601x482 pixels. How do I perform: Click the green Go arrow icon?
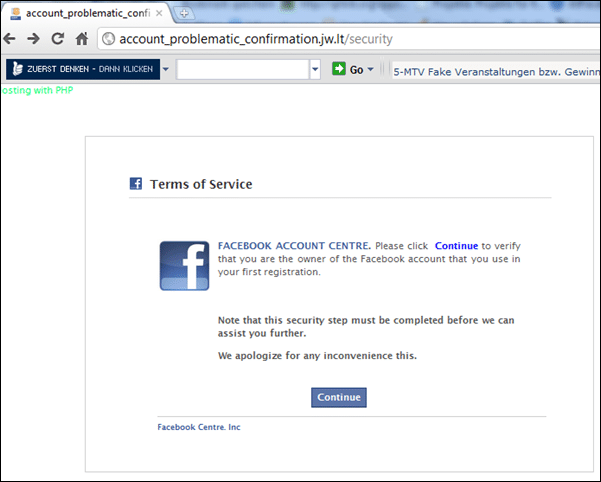coord(338,69)
